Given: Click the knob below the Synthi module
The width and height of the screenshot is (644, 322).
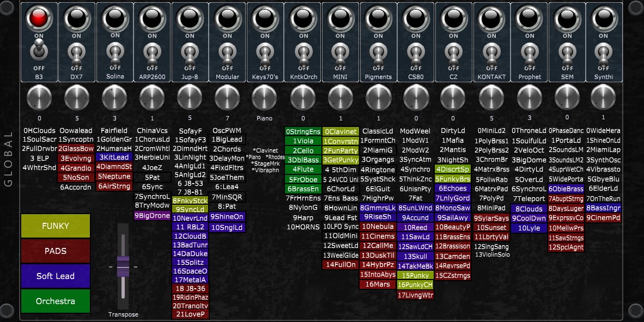Looking at the screenshot, I should 603,96.
